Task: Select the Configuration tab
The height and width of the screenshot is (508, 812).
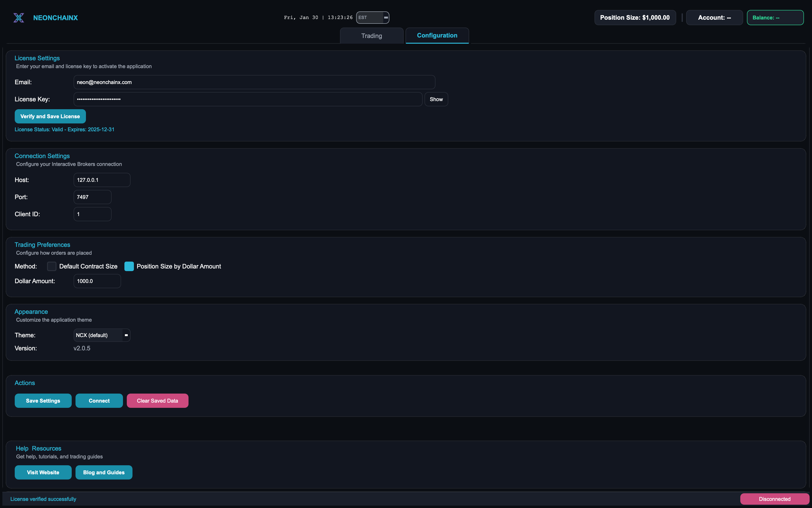Action: pos(437,35)
